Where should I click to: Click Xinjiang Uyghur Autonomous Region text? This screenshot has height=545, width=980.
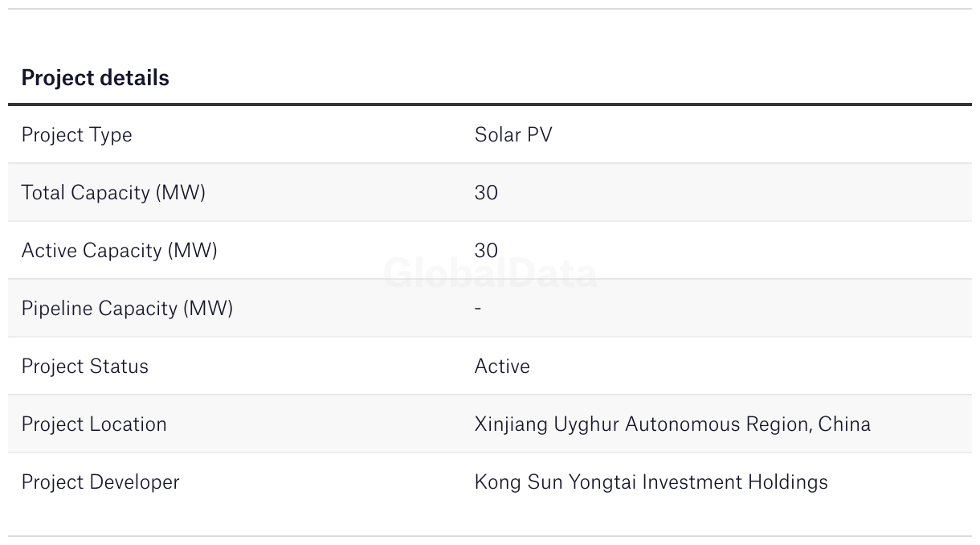643,424
